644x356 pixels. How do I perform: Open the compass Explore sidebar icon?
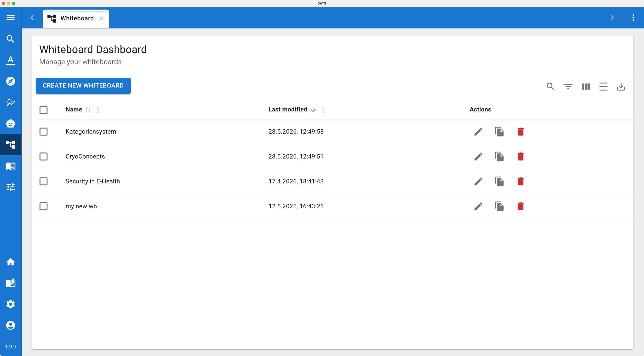coord(11,81)
